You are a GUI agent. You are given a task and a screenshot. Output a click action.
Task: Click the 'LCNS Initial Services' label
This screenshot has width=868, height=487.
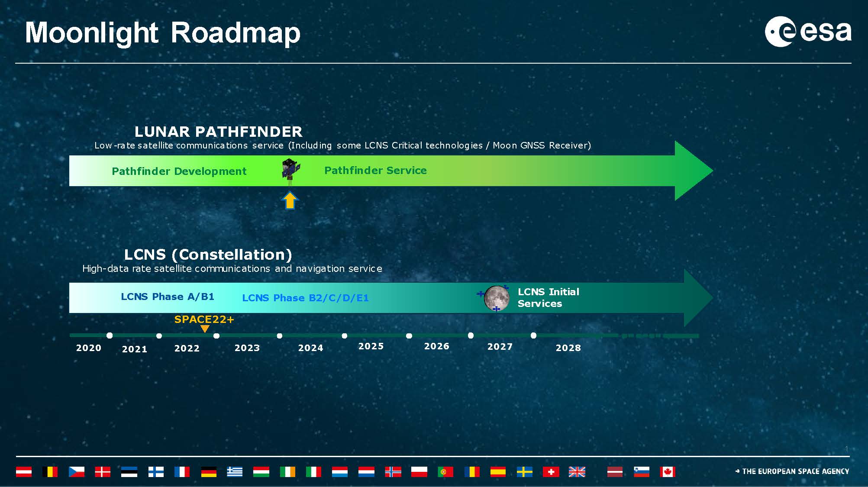coord(549,298)
